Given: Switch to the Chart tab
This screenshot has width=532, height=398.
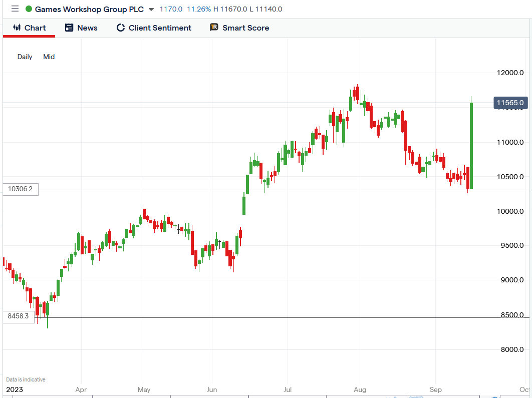Looking at the screenshot, I should pos(29,28).
